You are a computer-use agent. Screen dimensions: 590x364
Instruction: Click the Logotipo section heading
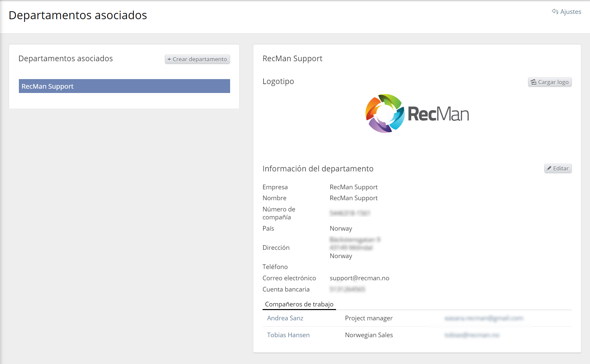278,81
